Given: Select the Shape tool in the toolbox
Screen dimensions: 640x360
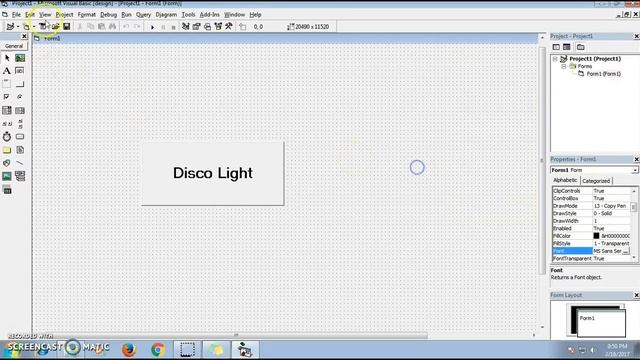Looking at the screenshot, I should pyautogui.click(x=7, y=163).
